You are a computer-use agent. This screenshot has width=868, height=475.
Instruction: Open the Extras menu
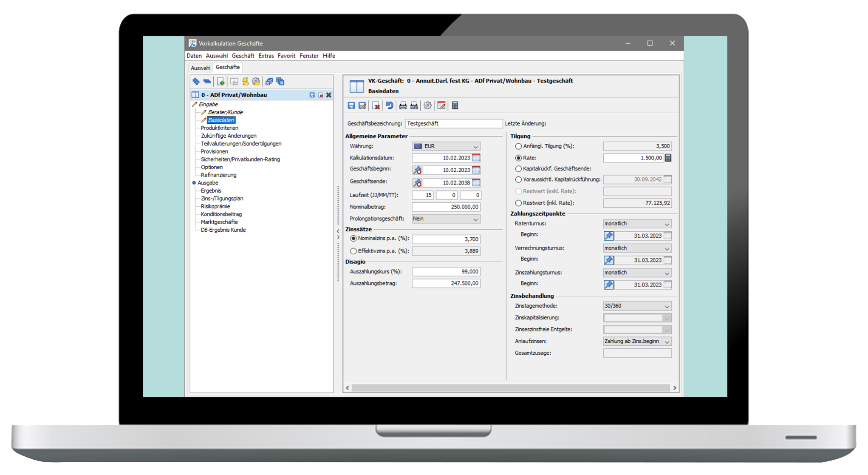click(x=266, y=56)
